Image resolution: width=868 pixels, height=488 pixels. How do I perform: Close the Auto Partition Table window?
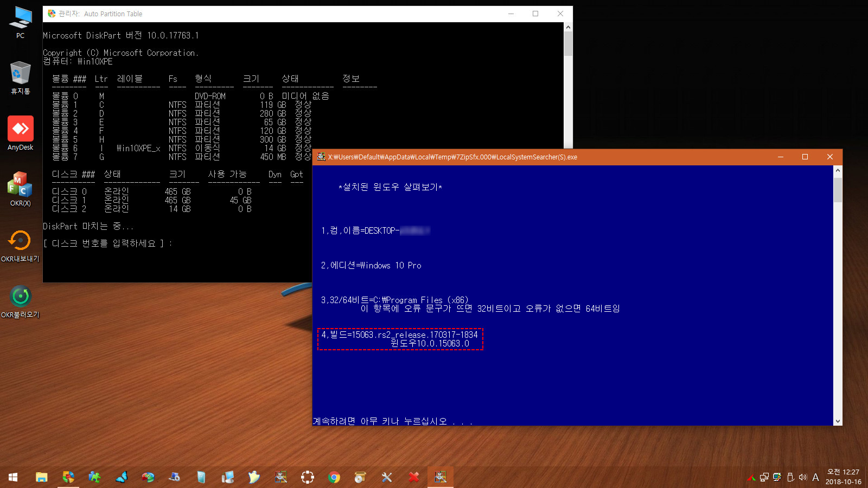[x=560, y=14]
